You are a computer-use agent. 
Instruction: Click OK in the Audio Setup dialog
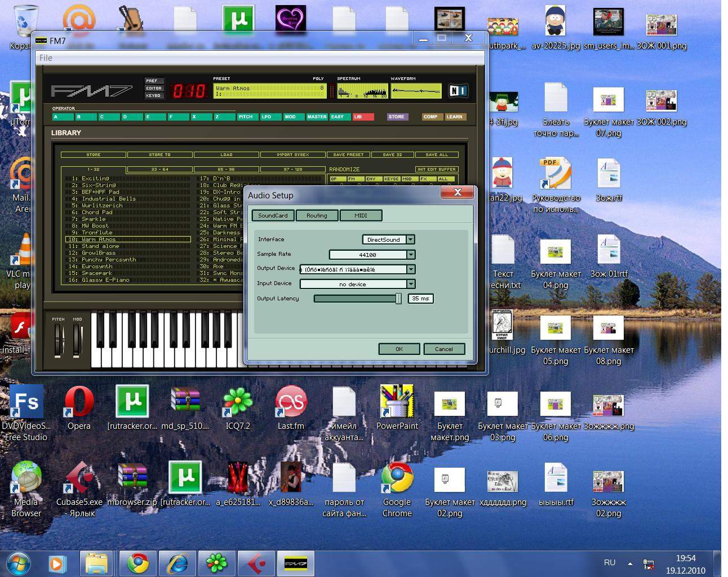(399, 349)
